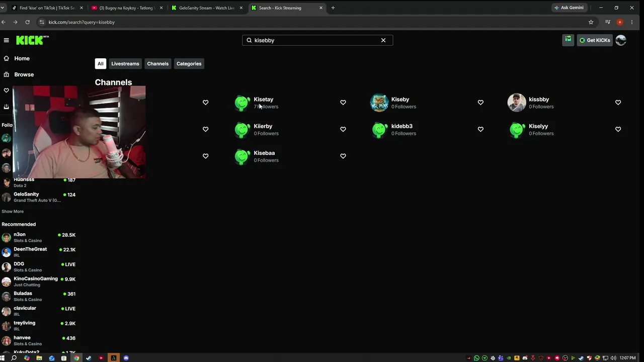The image size is (644, 362).
Task: Open the Get KICKs purchase button
Action: click(595, 40)
